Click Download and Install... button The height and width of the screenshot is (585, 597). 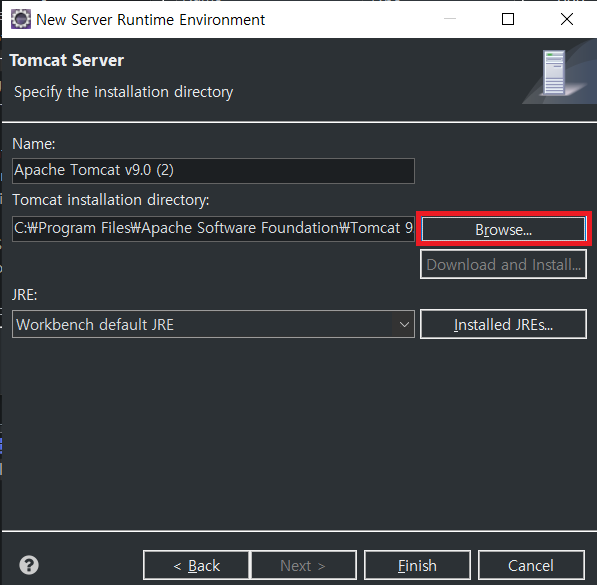503,264
